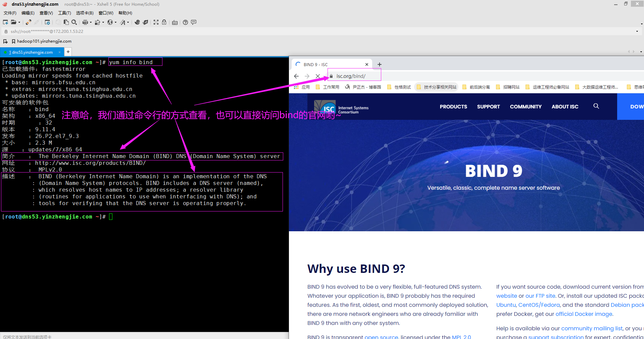The height and width of the screenshot is (339, 644).
Task: Open a new Chrome tab
Action: [x=380, y=64]
